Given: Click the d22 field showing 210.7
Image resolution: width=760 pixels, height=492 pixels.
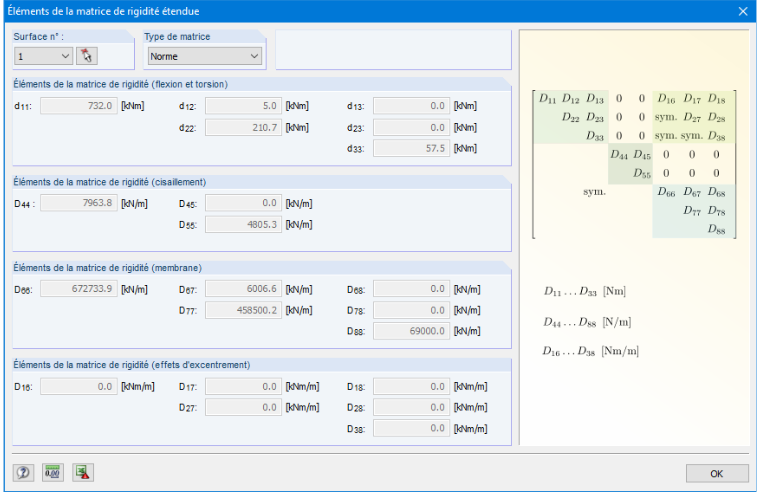Looking at the screenshot, I should (243, 127).
